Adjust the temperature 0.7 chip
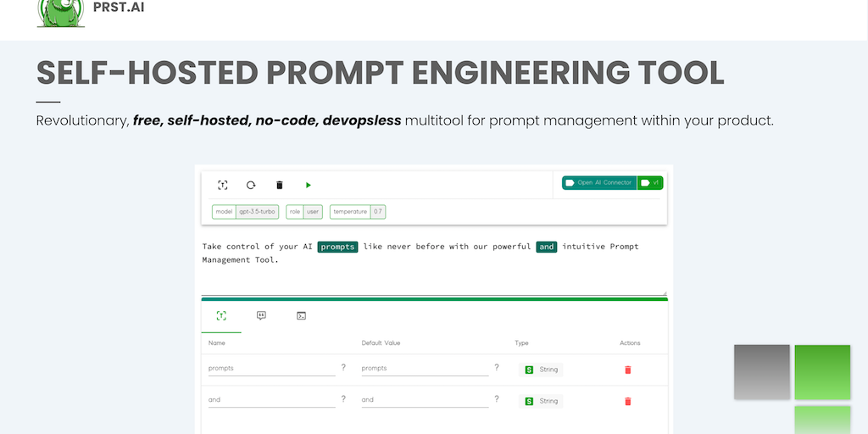 pyautogui.click(x=358, y=211)
